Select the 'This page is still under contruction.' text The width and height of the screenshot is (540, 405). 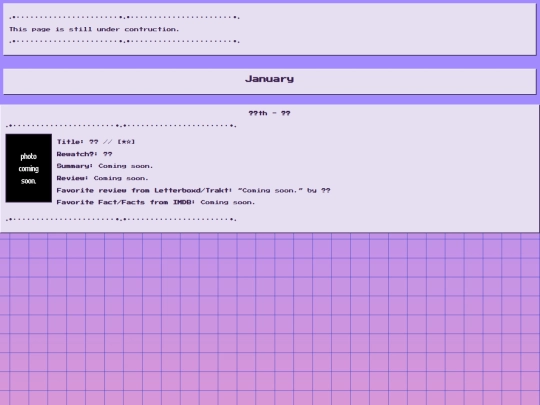coord(94,29)
